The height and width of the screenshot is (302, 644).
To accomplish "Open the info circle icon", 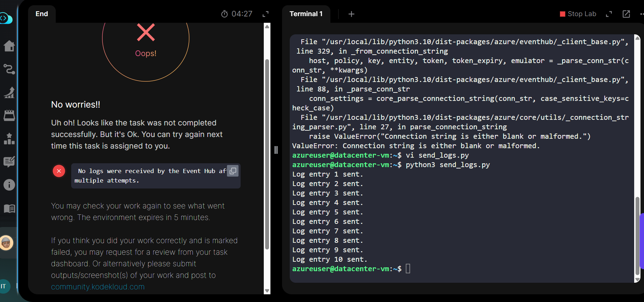I will pyautogui.click(x=9, y=185).
